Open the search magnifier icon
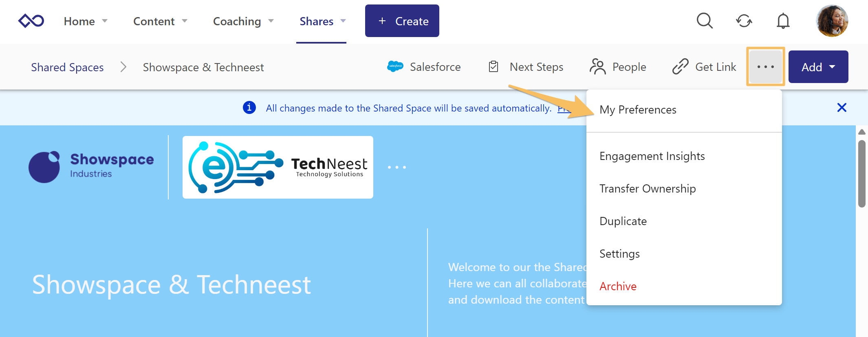This screenshot has width=868, height=337. click(705, 21)
